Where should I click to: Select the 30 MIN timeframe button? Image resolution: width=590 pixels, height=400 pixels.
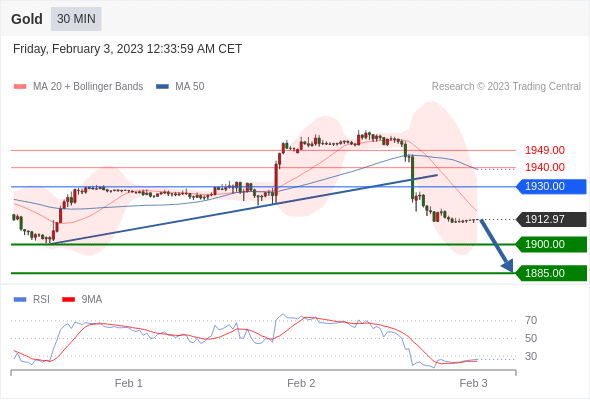coord(76,19)
